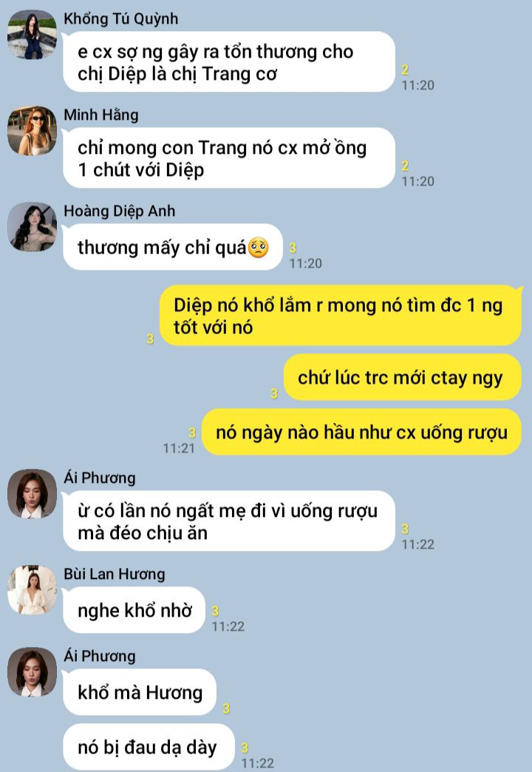The height and width of the screenshot is (772, 532).
Task: Select yellow bubble 'chứ lúc trc mới ctay ngy'
Action: coord(403,378)
